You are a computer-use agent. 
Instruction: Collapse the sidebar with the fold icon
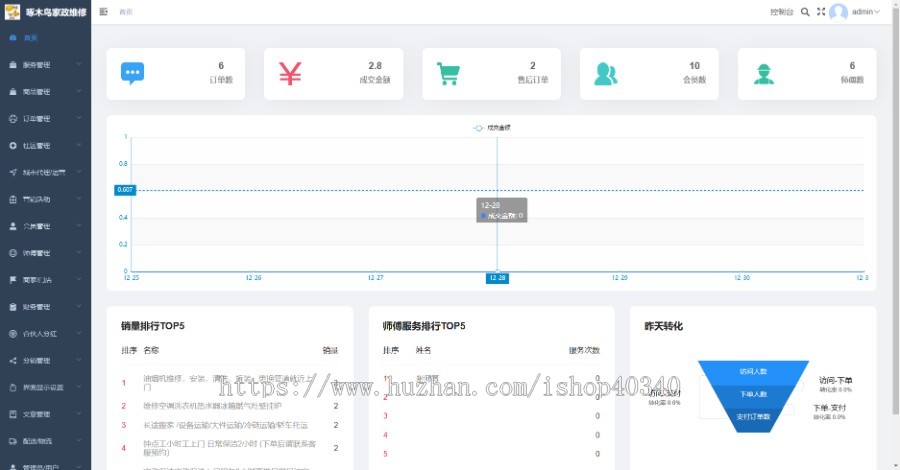coord(103,11)
